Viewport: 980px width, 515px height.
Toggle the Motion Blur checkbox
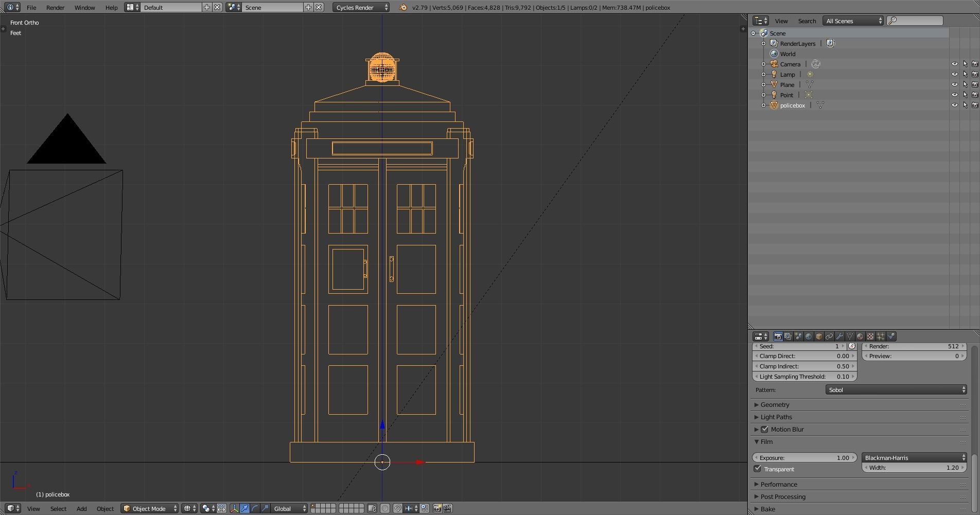pyautogui.click(x=764, y=429)
